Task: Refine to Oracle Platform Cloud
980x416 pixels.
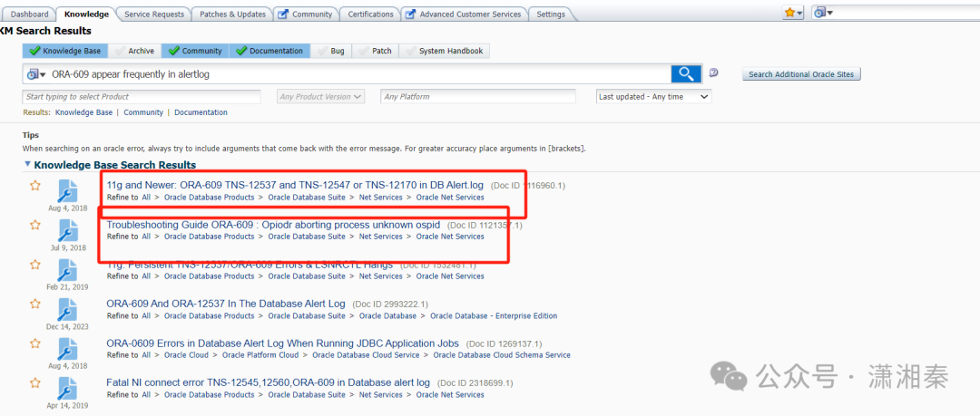Action: pos(260,355)
